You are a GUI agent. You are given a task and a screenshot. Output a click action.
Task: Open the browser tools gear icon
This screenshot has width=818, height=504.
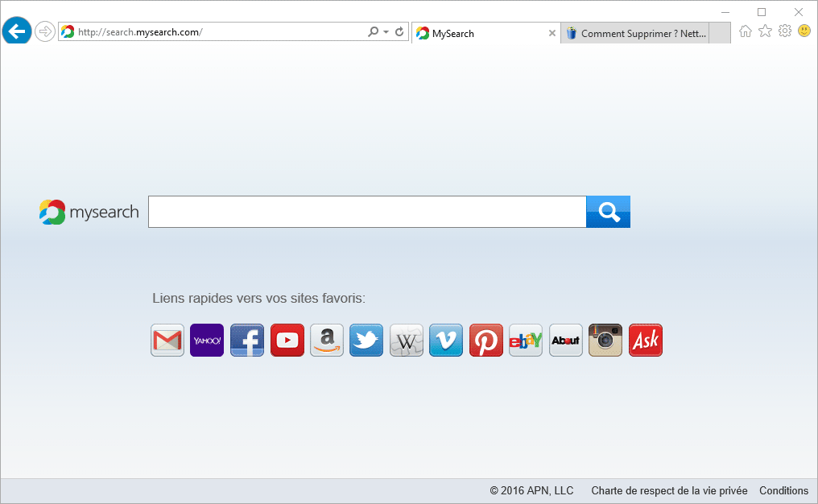(x=785, y=31)
